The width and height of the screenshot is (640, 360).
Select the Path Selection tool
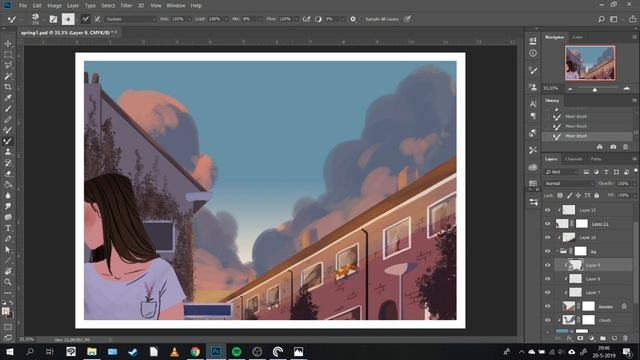coord(8,249)
